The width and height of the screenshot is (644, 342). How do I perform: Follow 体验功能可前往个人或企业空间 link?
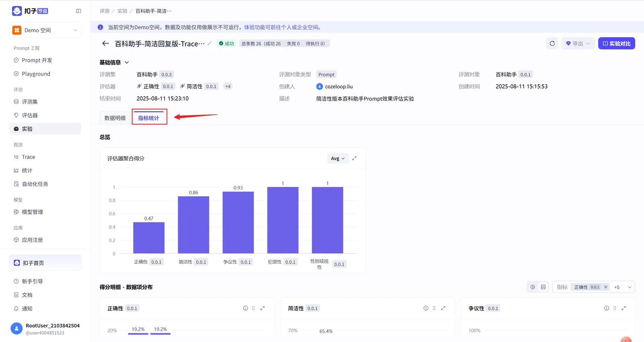(282, 27)
